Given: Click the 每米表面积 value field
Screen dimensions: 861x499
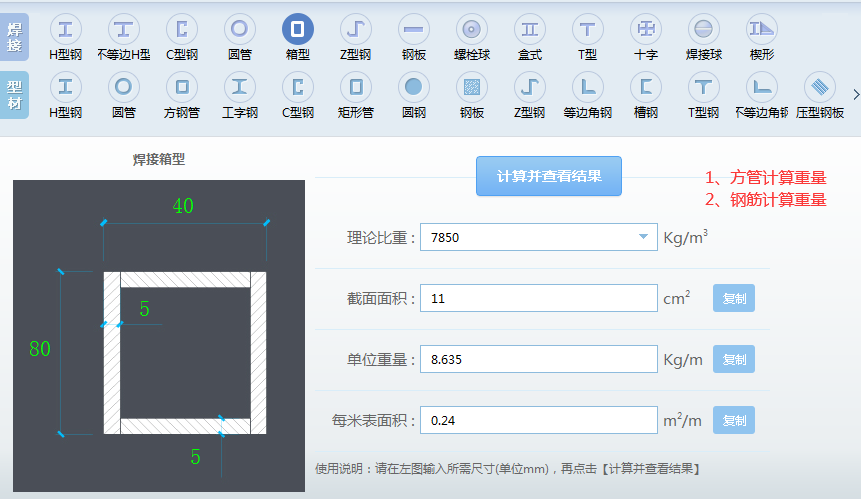Looking at the screenshot, I should pos(539,420).
